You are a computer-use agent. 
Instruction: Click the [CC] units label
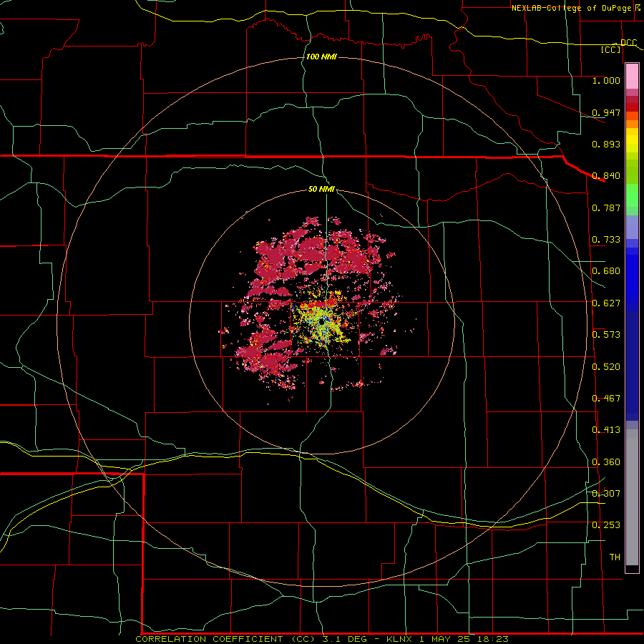coord(610,49)
